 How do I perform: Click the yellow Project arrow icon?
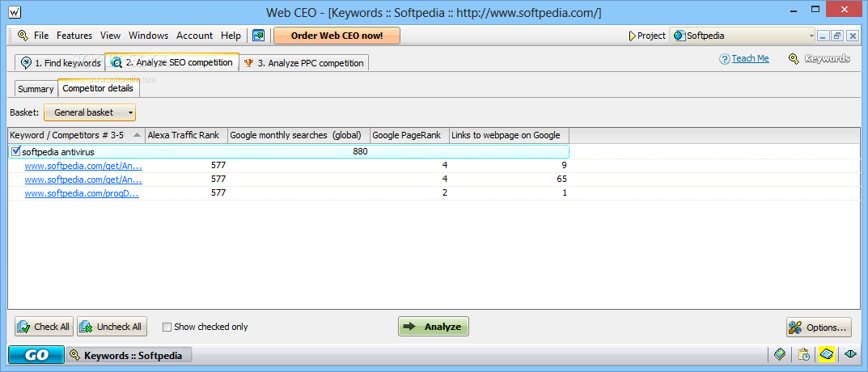coord(632,36)
